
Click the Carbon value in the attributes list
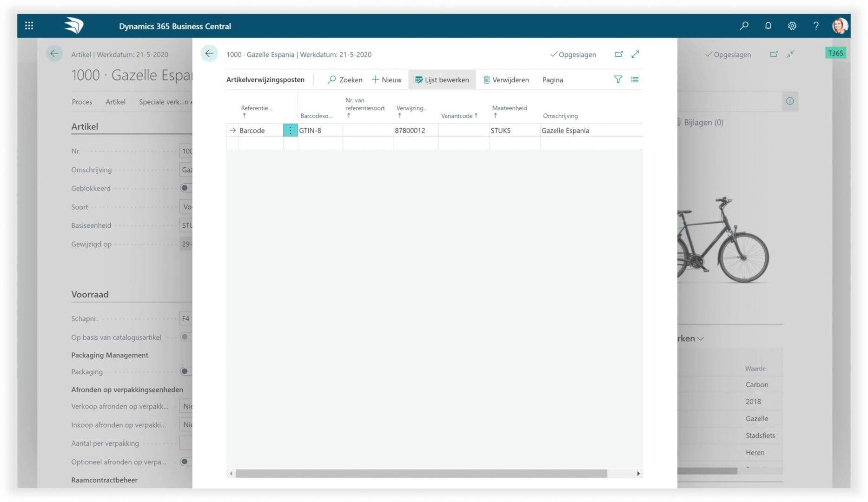(x=756, y=384)
